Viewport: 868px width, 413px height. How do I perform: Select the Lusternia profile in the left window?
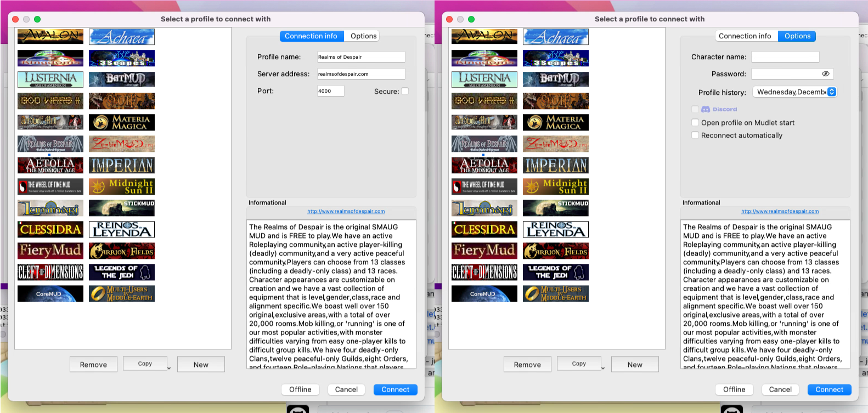point(50,80)
